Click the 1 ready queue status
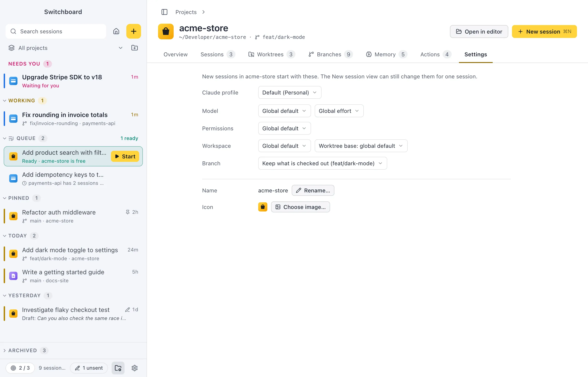The image size is (588, 377). (129, 138)
